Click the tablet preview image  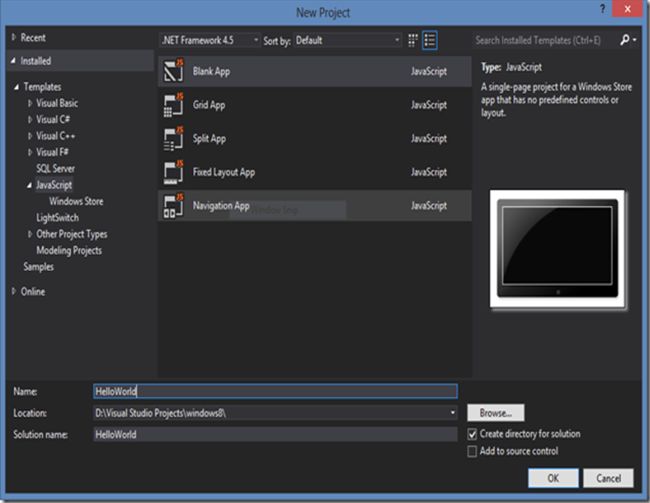(558, 249)
